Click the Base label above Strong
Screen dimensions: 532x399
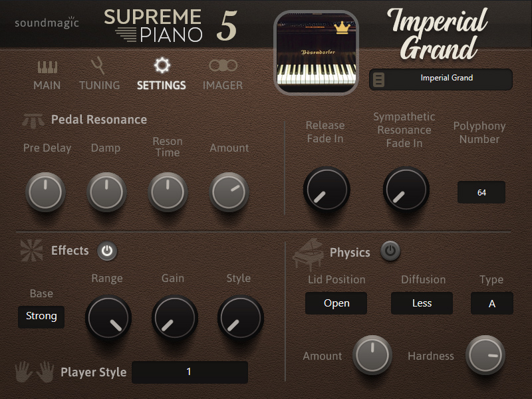coord(41,293)
